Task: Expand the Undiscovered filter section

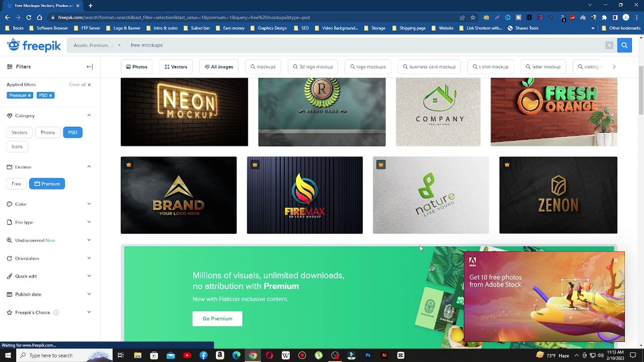Action: click(x=89, y=240)
